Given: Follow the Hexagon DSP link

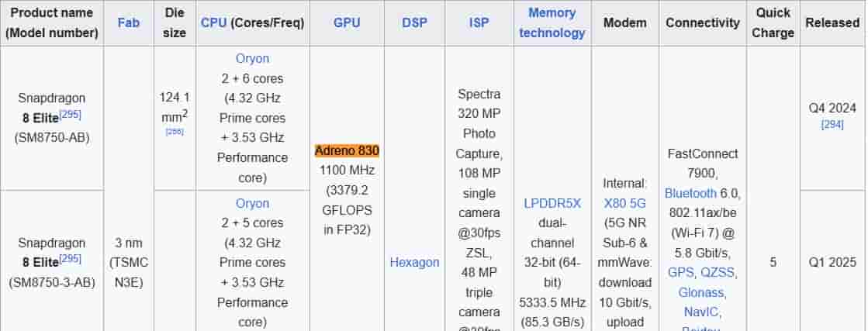Looking at the screenshot, I should pyautogui.click(x=414, y=262).
